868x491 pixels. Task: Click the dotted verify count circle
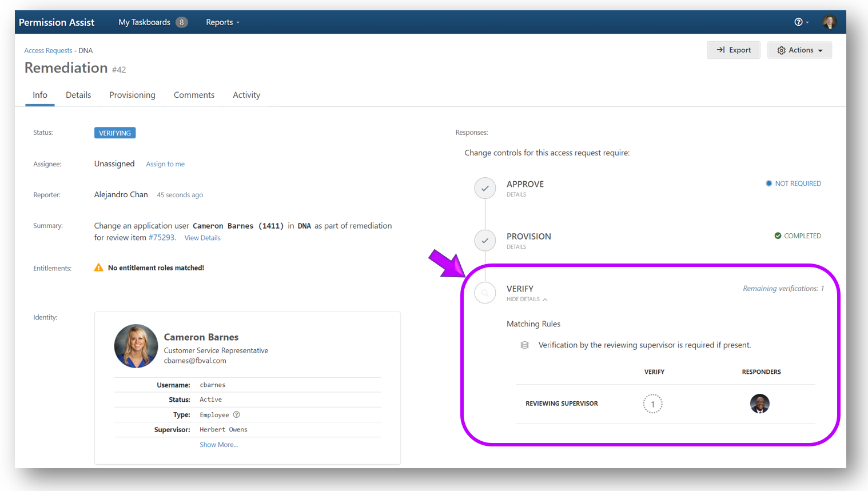[x=652, y=404]
